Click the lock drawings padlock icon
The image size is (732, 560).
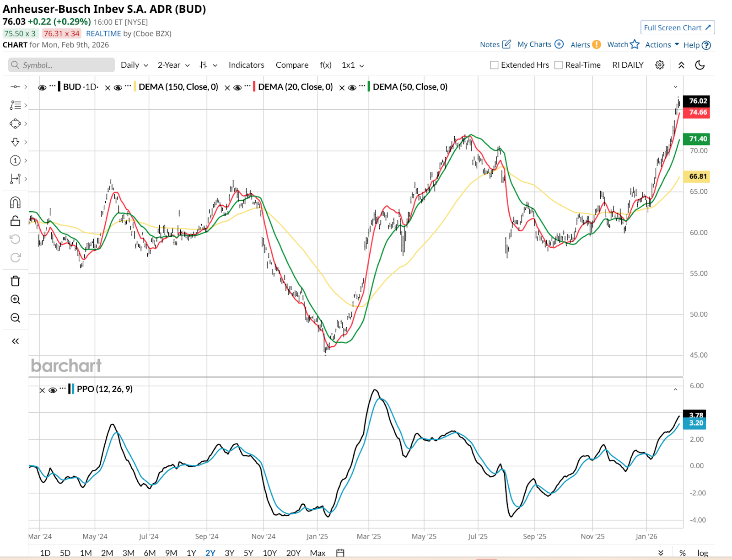(x=15, y=221)
